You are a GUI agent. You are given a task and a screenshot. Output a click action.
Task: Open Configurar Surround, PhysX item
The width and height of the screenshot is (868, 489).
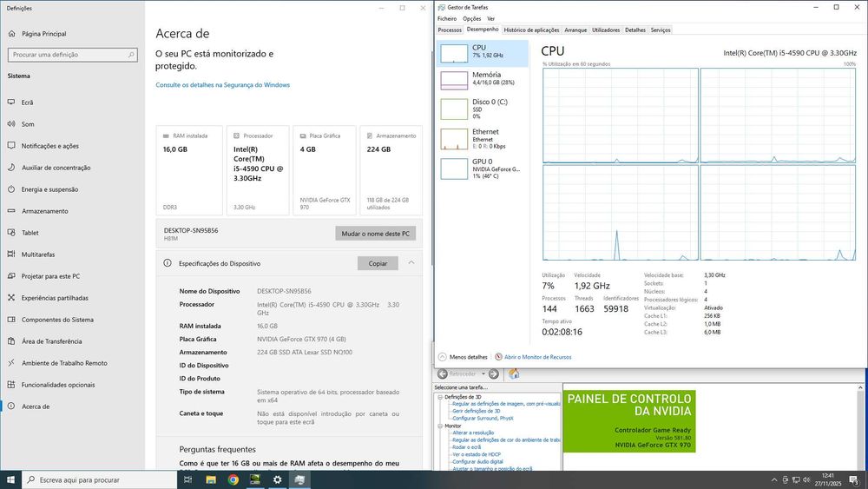(483, 418)
